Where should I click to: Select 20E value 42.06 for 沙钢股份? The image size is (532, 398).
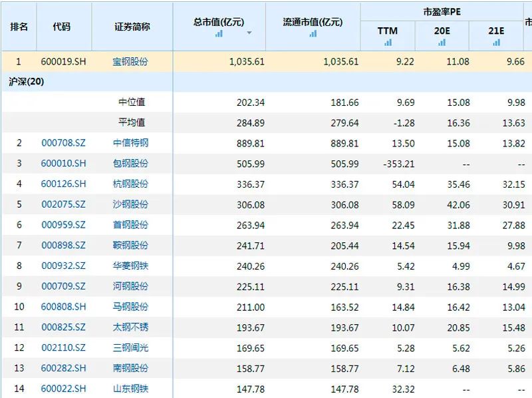click(458, 205)
